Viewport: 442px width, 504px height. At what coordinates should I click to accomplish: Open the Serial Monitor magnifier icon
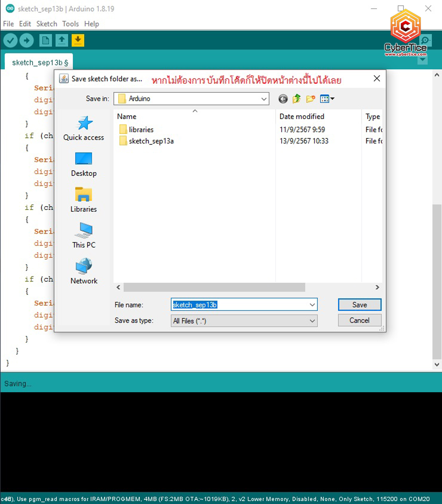coord(425,40)
